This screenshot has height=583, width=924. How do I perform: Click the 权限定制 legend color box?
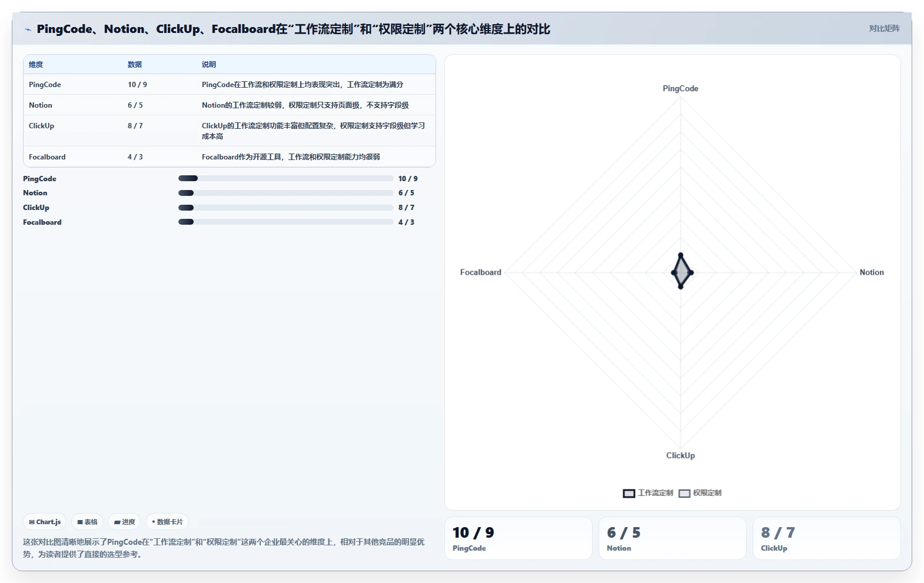tap(684, 494)
